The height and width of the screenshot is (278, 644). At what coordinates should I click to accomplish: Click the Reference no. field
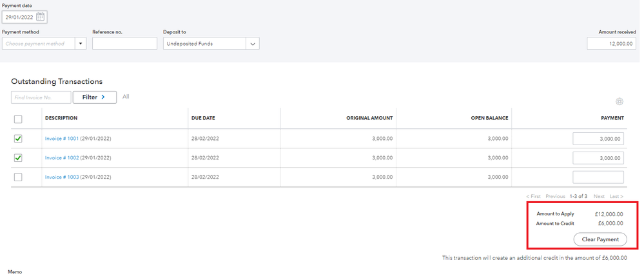(x=124, y=44)
